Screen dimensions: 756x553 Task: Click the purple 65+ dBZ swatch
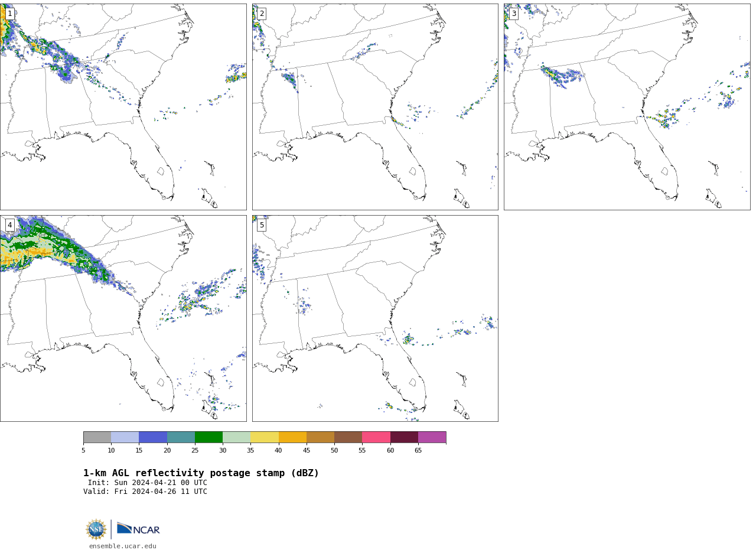pos(432,437)
